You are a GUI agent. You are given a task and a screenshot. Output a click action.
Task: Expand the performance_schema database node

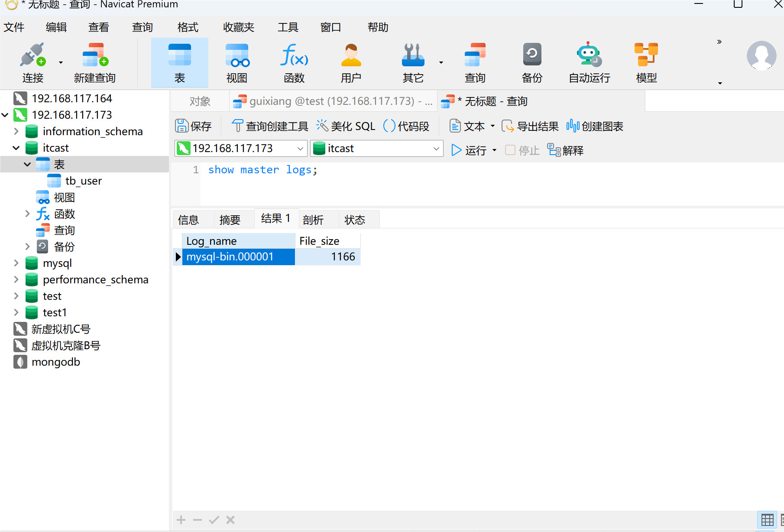point(16,279)
